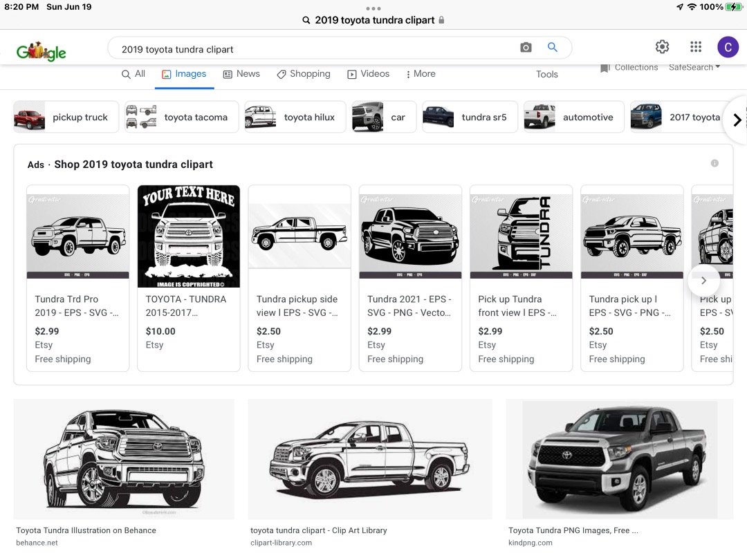This screenshot has height=560, width=747.
Task: Open Tundra 2021 EPS ad image
Action: (x=410, y=236)
